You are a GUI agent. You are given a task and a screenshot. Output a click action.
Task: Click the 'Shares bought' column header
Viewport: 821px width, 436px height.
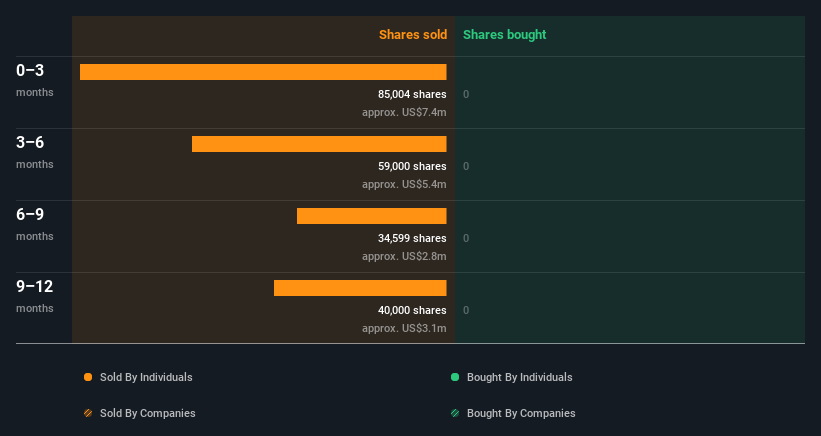[504, 35]
